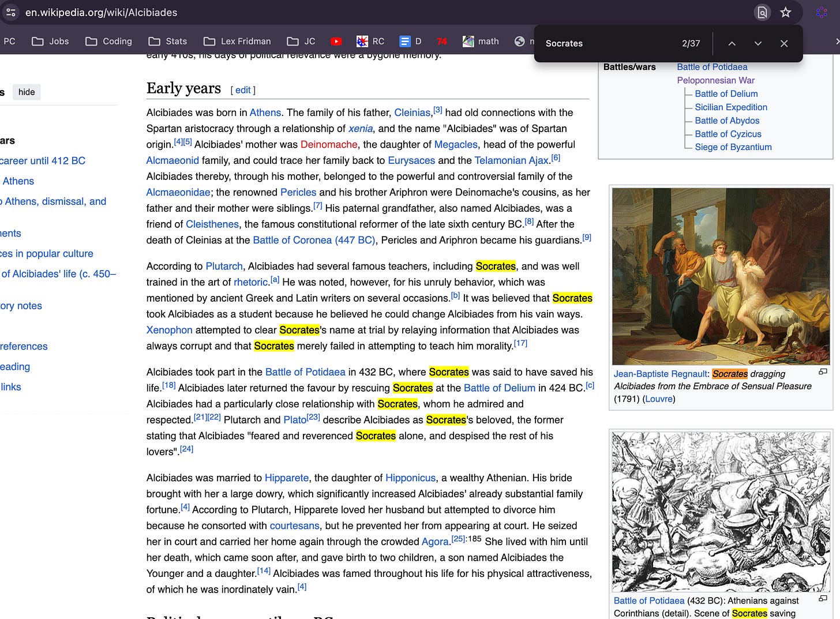Click the address bar URL
This screenshot has width=840, height=619.
(x=101, y=12)
